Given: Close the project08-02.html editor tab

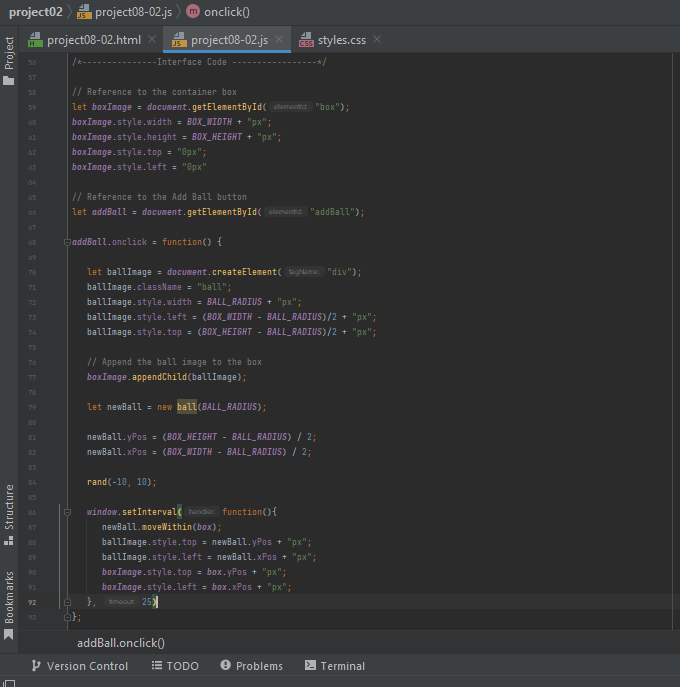Looking at the screenshot, I should [x=152, y=40].
